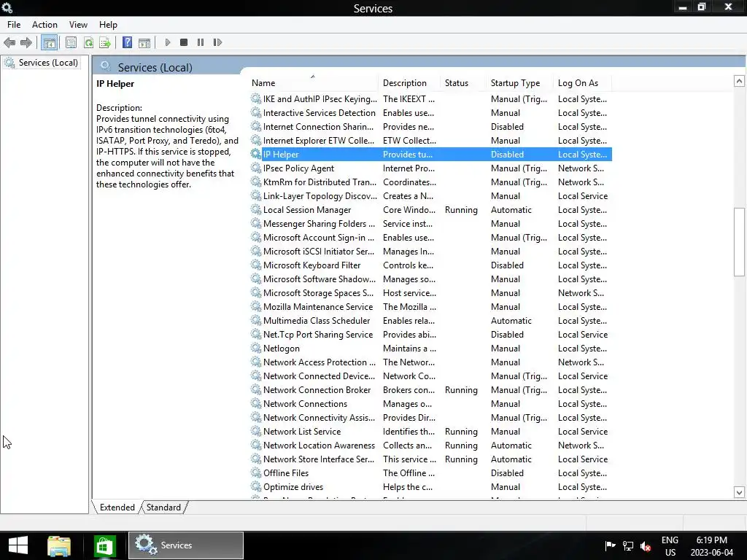This screenshot has height=560, width=747.
Task: Click the vertical scrollbar thumb
Action: pos(739,241)
